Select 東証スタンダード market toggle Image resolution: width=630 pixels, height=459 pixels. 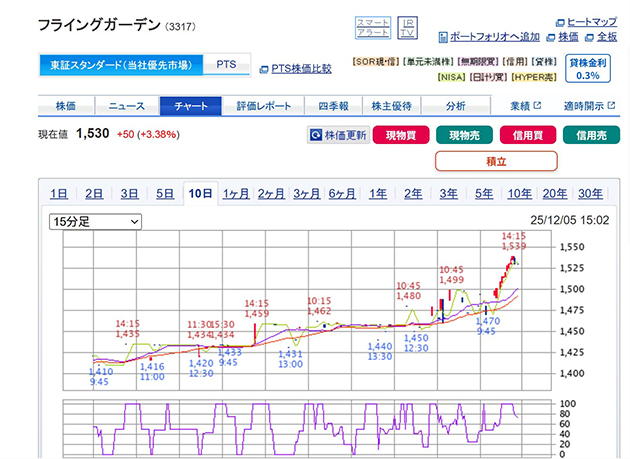(121, 65)
